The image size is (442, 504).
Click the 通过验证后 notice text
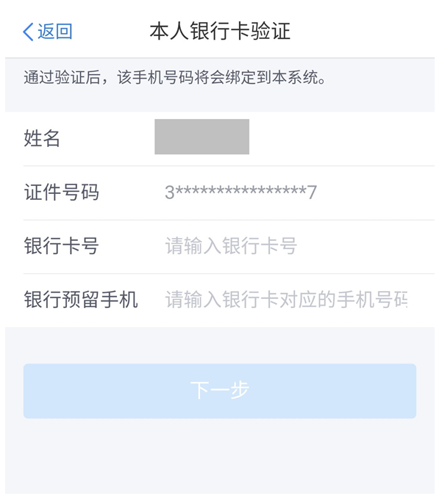click(x=175, y=78)
